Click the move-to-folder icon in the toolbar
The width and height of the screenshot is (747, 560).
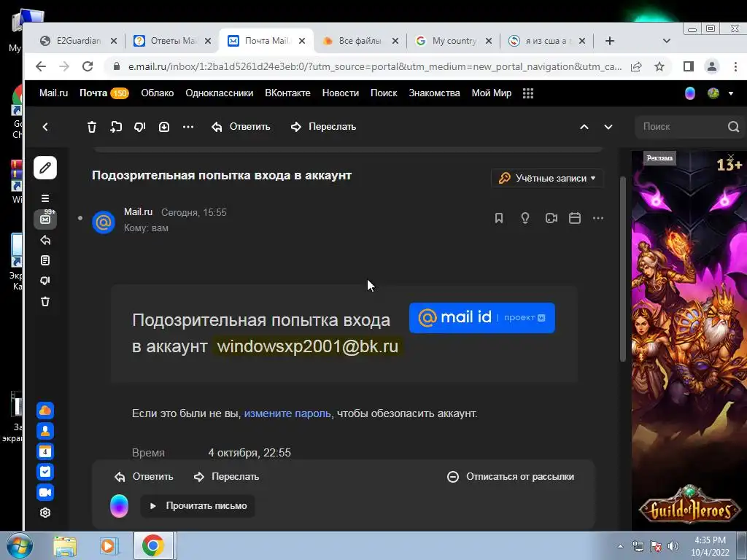[116, 127]
